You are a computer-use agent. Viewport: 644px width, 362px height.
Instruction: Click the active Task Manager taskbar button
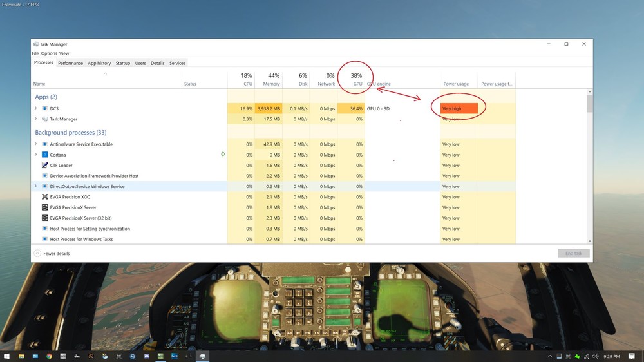(x=202, y=356)
